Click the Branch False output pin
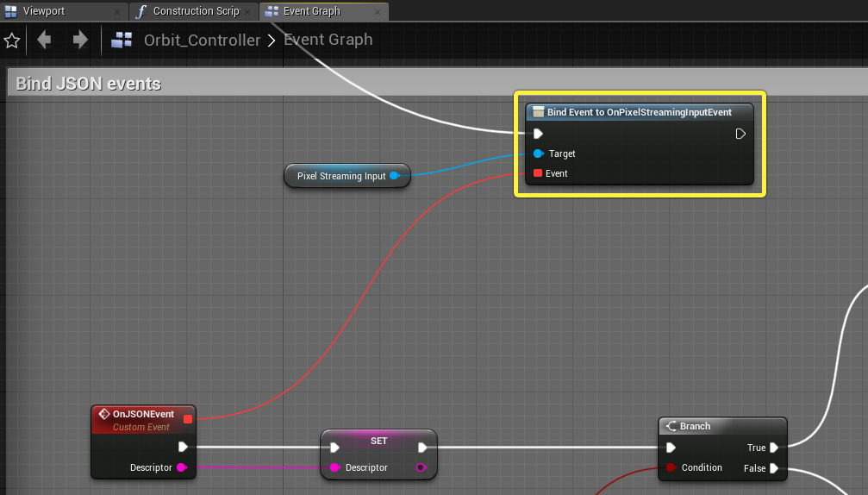 pos(774,468)
